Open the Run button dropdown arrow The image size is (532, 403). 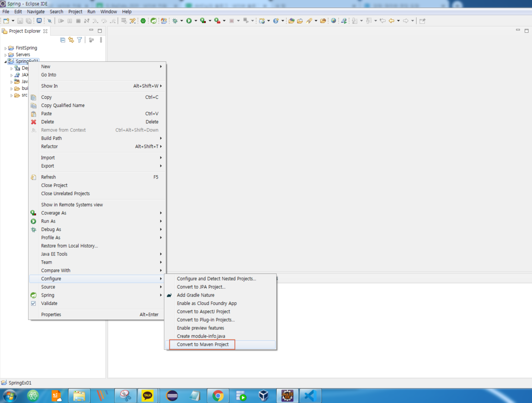click(x=195, y=21)
